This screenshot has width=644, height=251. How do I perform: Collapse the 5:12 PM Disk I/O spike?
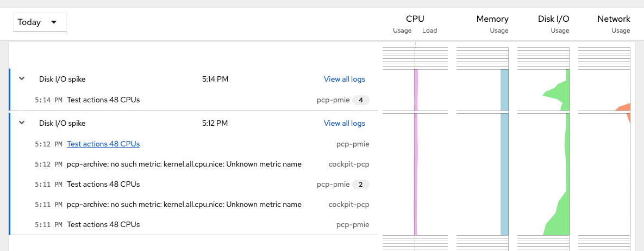22,122
